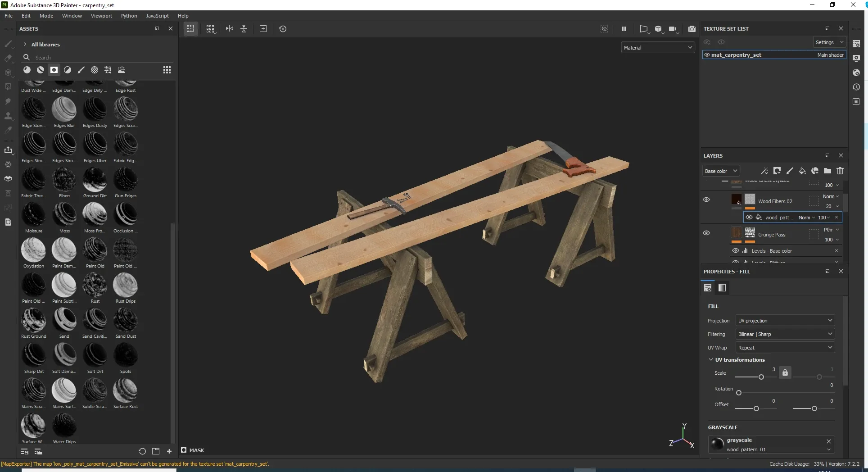Select the Projection tool in left toolbar
This screenshot has height=472, width=868.
8,73
